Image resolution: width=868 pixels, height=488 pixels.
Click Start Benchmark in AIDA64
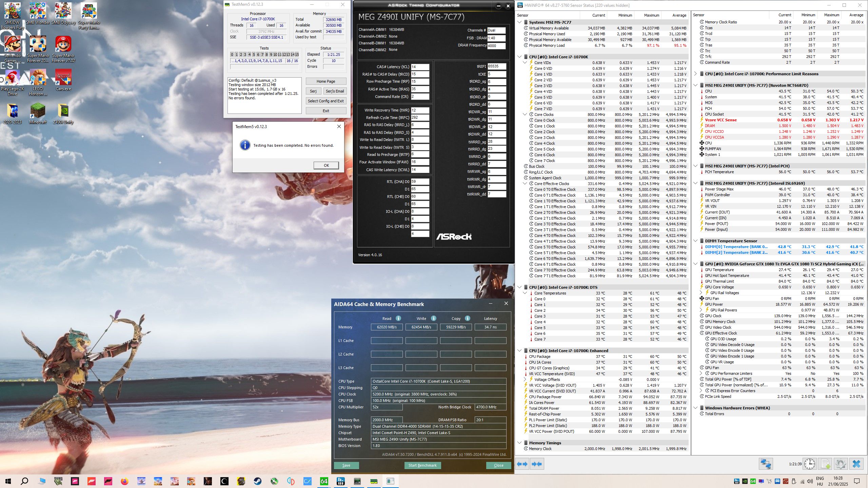pos(422,465)
